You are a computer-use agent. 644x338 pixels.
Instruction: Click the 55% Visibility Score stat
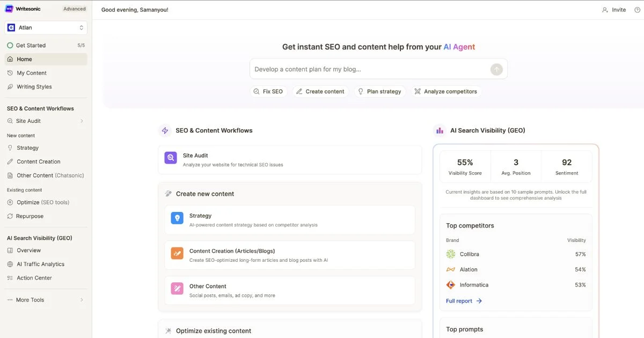tap(465, 167)
